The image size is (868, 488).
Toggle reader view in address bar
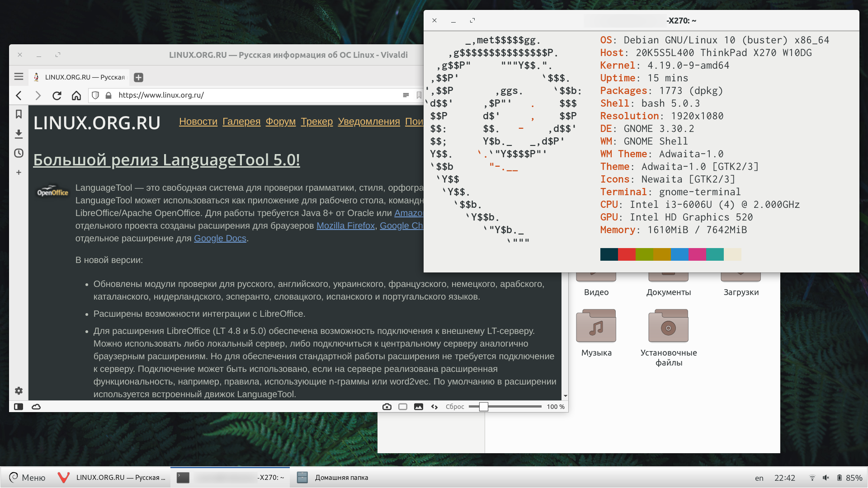[406, 95]
